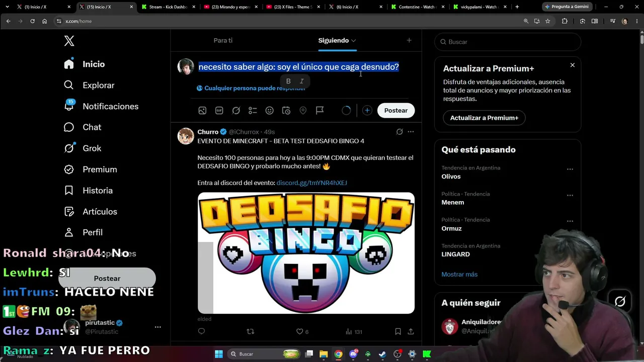The height and width of the screenshot is (362, 644).
Task: Open more options on Churro's post
Action: [x=411, y=132]
